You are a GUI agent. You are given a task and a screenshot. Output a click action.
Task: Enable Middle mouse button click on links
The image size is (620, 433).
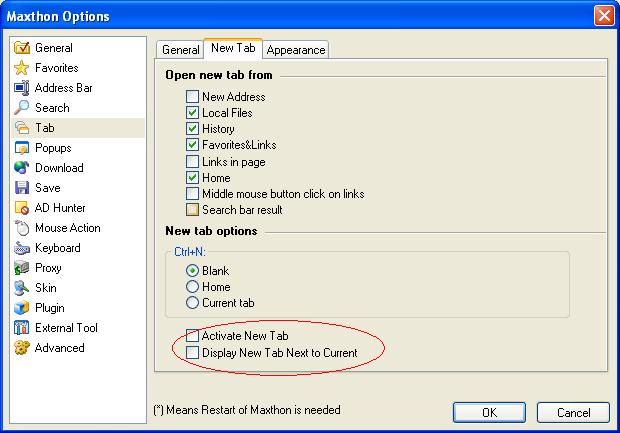(192, 194)
